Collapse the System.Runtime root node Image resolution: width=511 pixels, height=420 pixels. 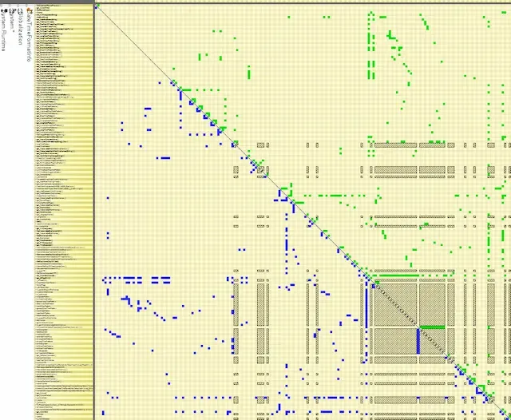[x=3, y=4]
